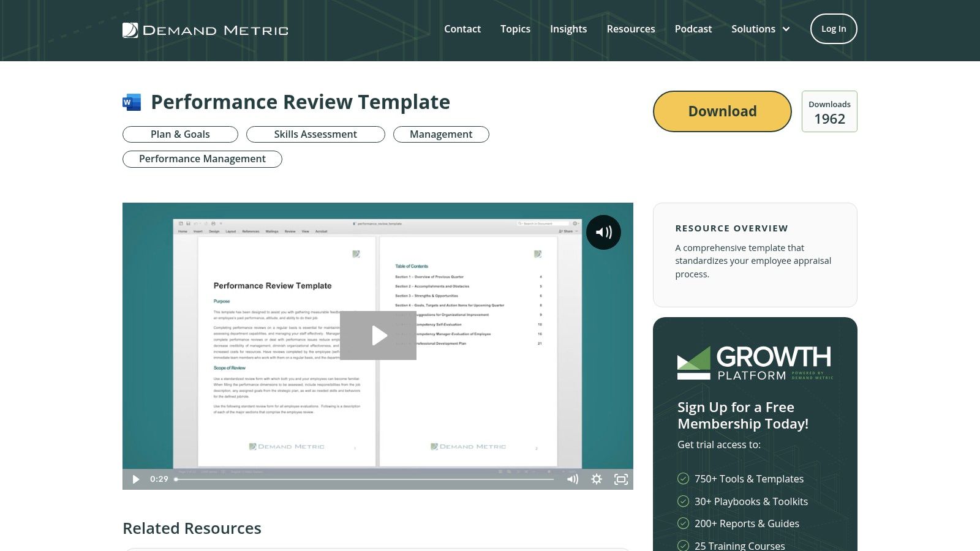Click the Demand Metric logo

(204, 29)
